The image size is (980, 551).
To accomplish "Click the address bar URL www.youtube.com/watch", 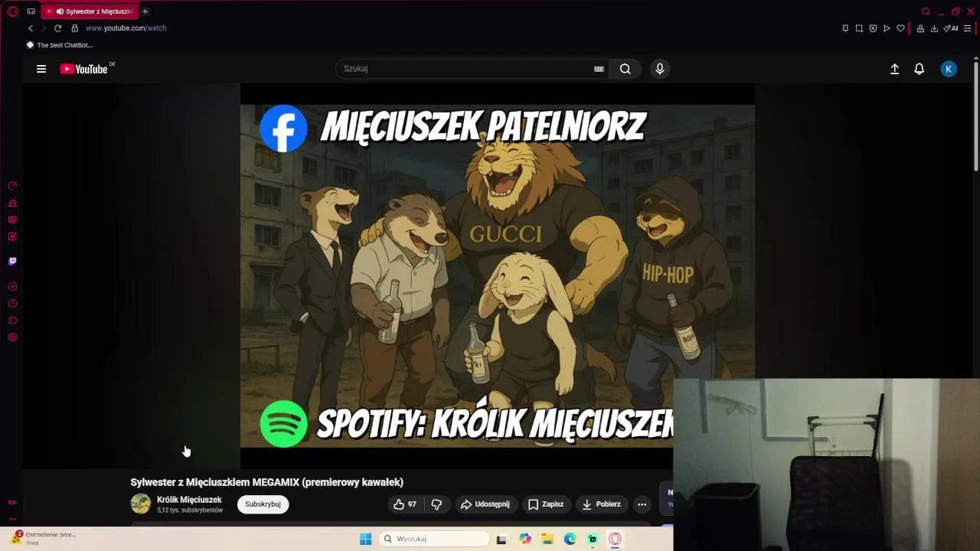I will [x=126, y=28].
